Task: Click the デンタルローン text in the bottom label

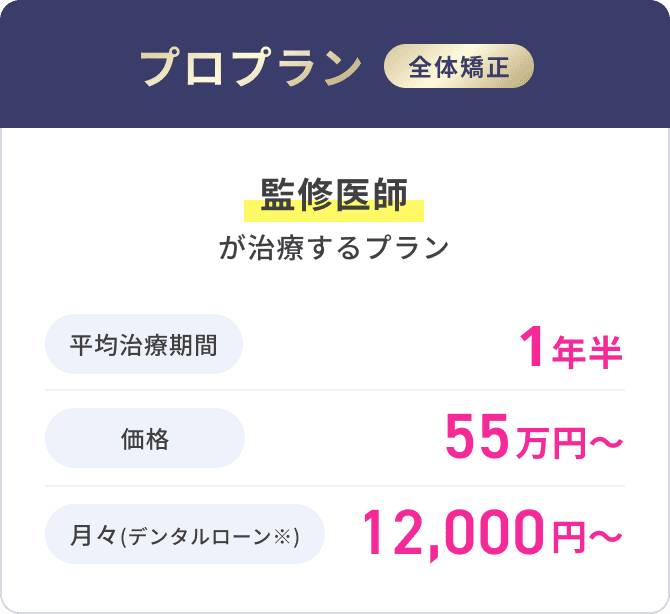Action: coord(200,536)
